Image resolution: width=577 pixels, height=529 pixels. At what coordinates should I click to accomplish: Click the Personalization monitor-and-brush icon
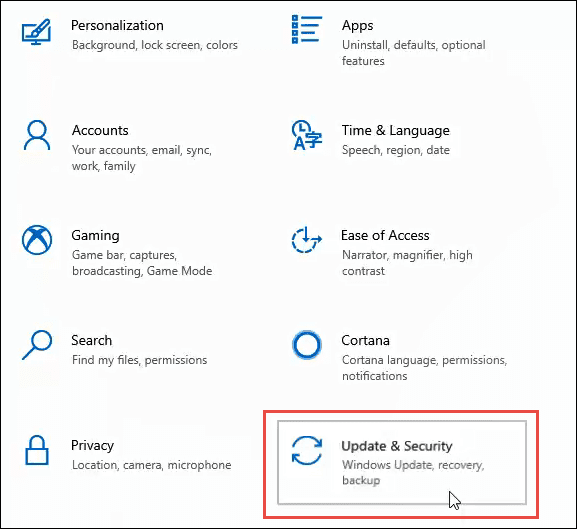coord(36,32)
